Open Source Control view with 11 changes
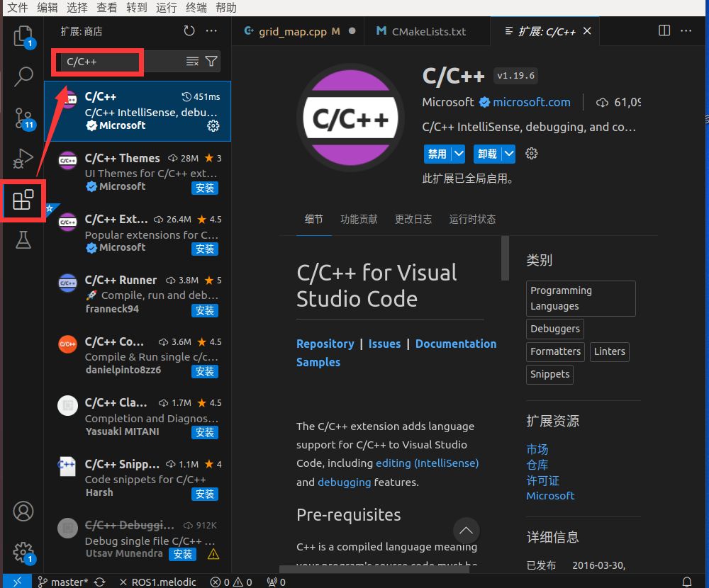The width and height of the screenshot is (709, 588). (x=23, y=118)
